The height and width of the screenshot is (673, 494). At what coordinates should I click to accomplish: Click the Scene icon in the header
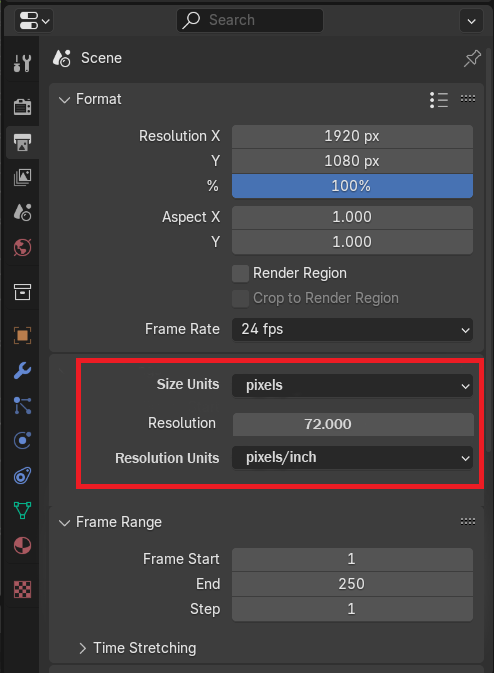[62, 58]
